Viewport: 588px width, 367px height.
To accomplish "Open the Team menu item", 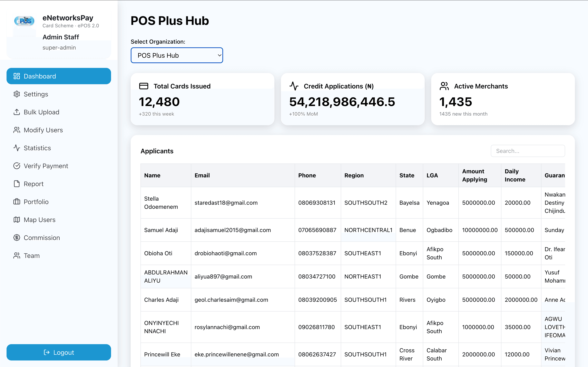I will click(x=32, y=256).
